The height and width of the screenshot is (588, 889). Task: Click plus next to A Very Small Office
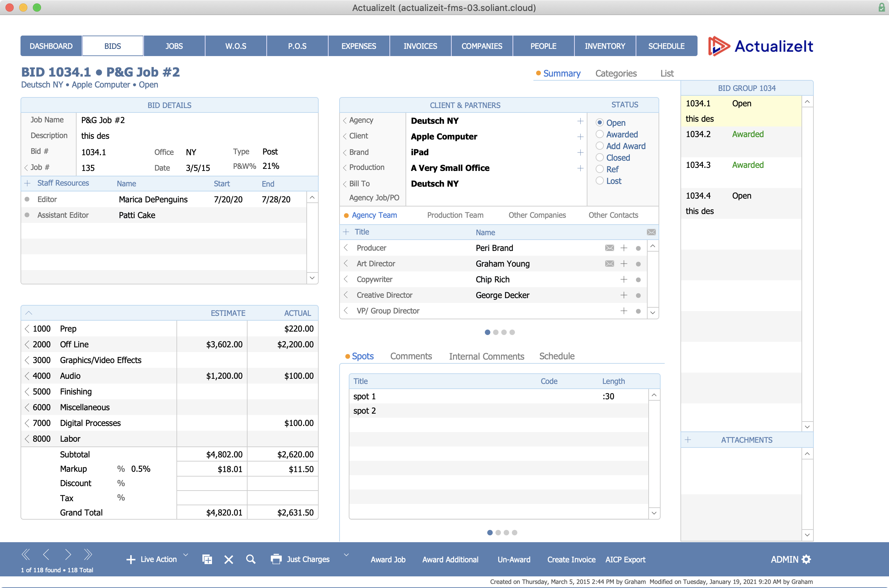(580, 168)
